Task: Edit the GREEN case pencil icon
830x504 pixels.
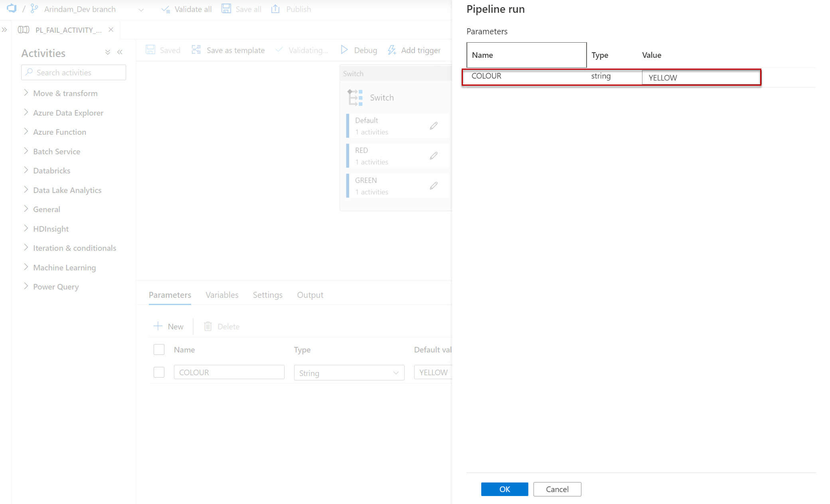Action: [x=434, y=186]
